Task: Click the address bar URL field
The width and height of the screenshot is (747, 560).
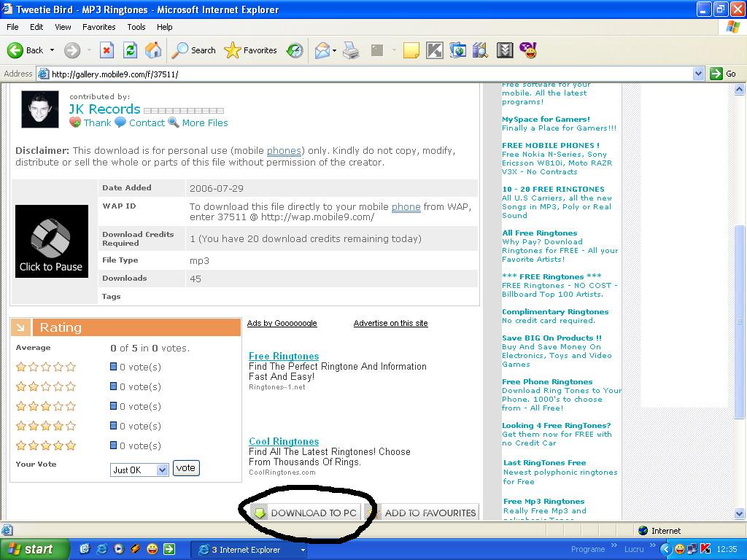Action: tap(365, 74)
